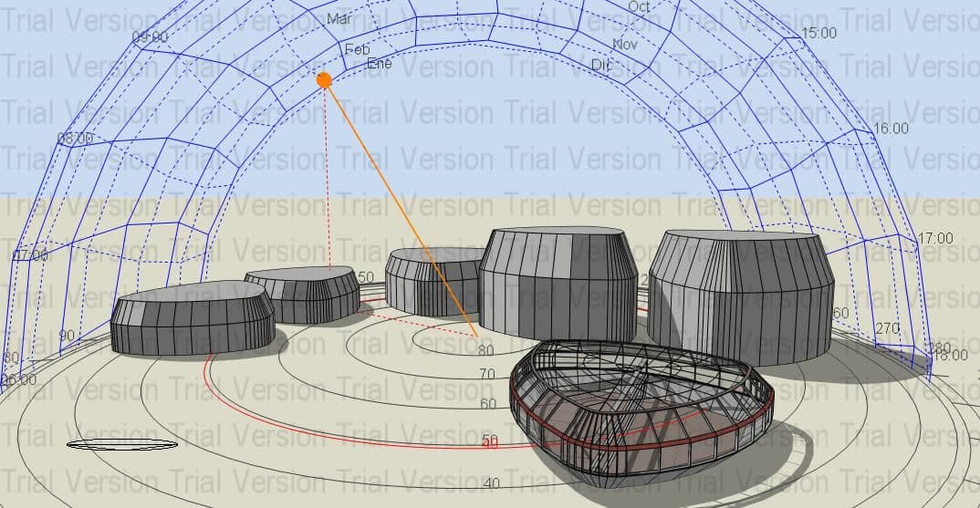Click the 06:00 hour label
Image resolution: width=980 pixels, height=508 pixels.
[18, 380]
